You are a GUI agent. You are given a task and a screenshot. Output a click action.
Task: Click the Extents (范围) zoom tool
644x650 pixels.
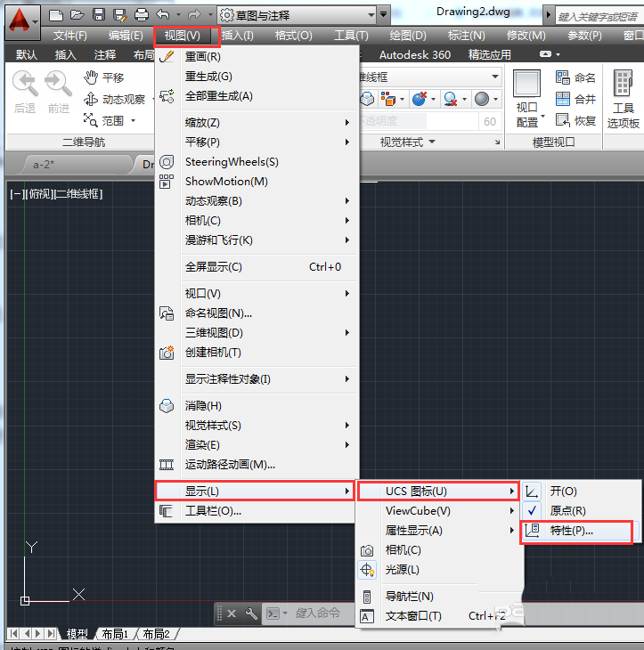coord(103,120)
